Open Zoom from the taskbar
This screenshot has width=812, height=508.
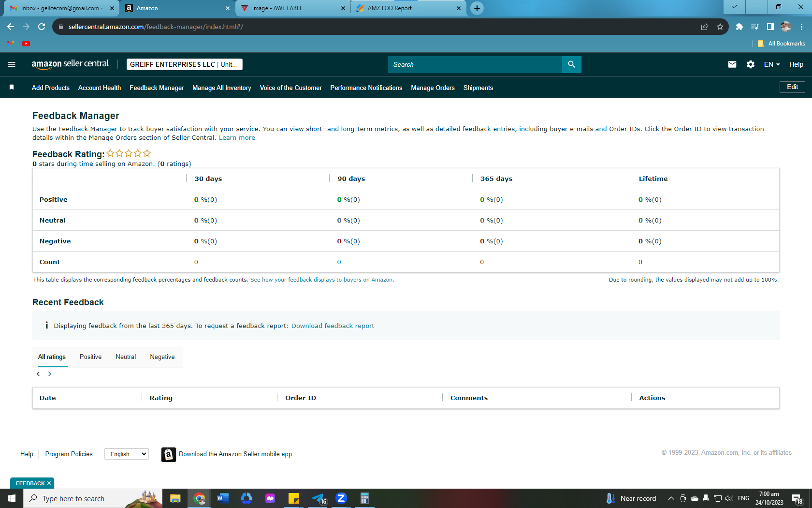point(341,498)
